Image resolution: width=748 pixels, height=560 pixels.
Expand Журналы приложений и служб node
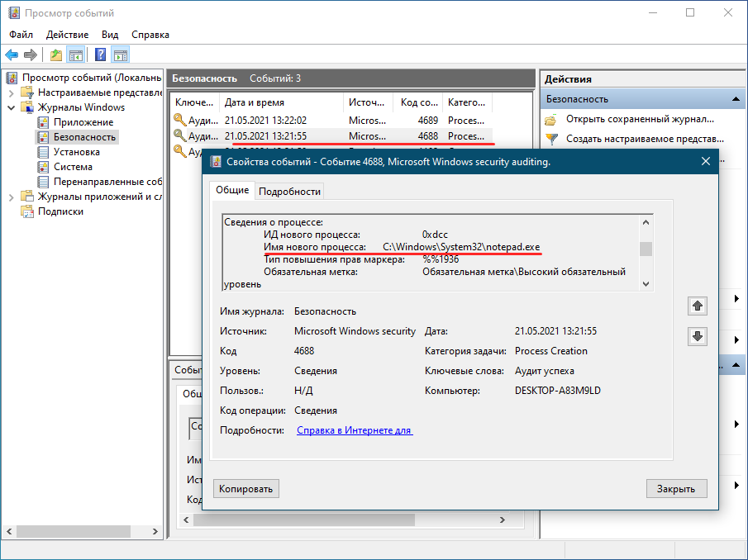click(12, 197)
